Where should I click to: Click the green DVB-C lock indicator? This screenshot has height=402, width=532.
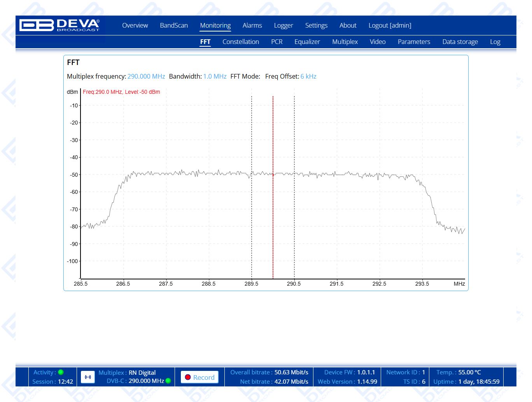[x=168, y=381]
